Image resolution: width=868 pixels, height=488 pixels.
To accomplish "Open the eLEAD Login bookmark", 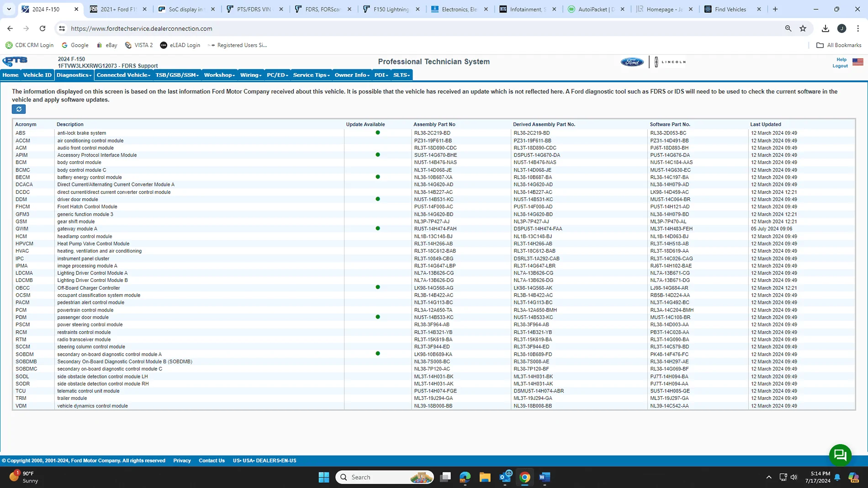I will tap(180, 45).
